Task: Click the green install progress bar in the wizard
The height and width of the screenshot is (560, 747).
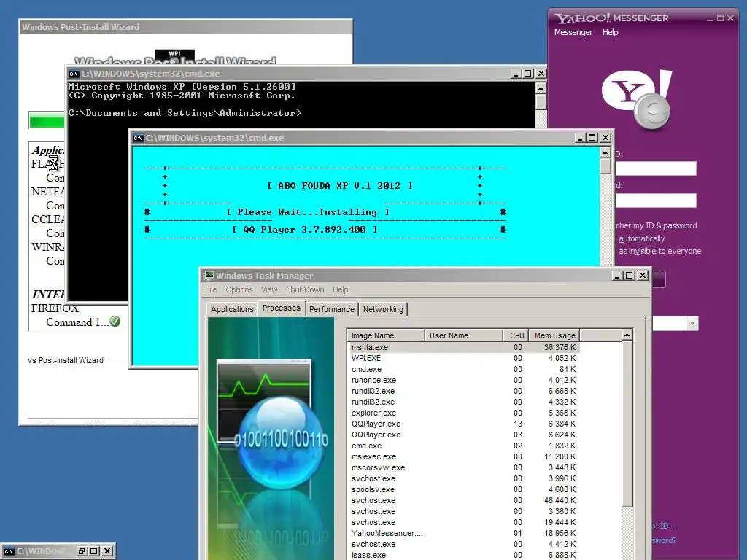Action: pyautogui.click(x=47, y=120)
